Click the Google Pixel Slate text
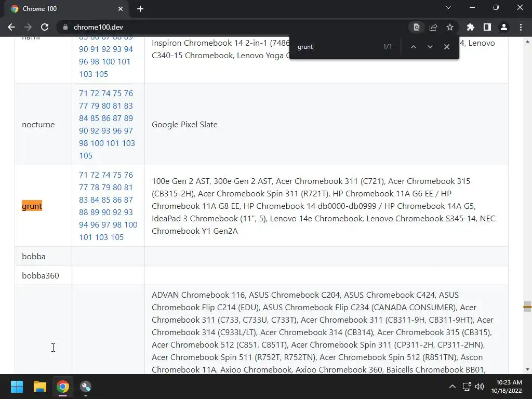 [184, 125]
